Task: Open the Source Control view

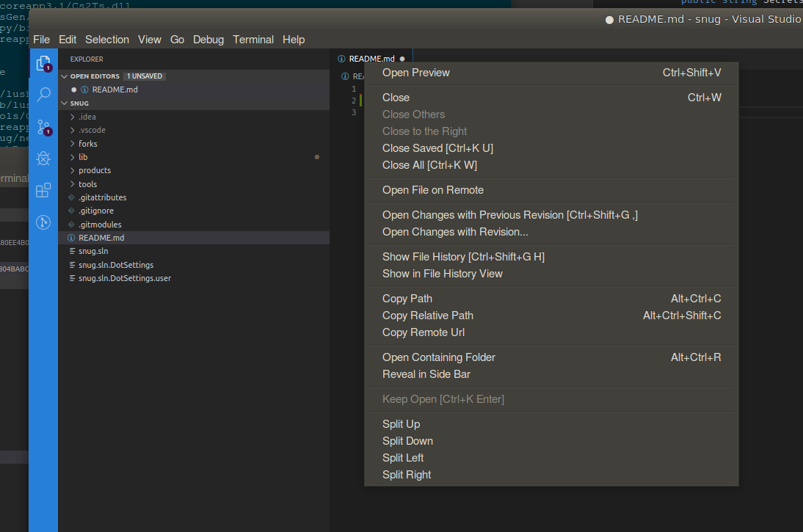Action: coord(43,126)
